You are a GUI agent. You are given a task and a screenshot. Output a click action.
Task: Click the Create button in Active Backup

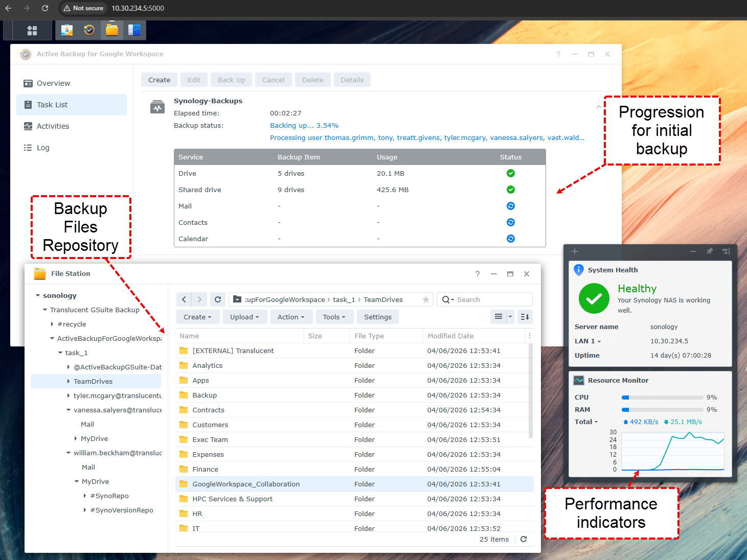159,80
